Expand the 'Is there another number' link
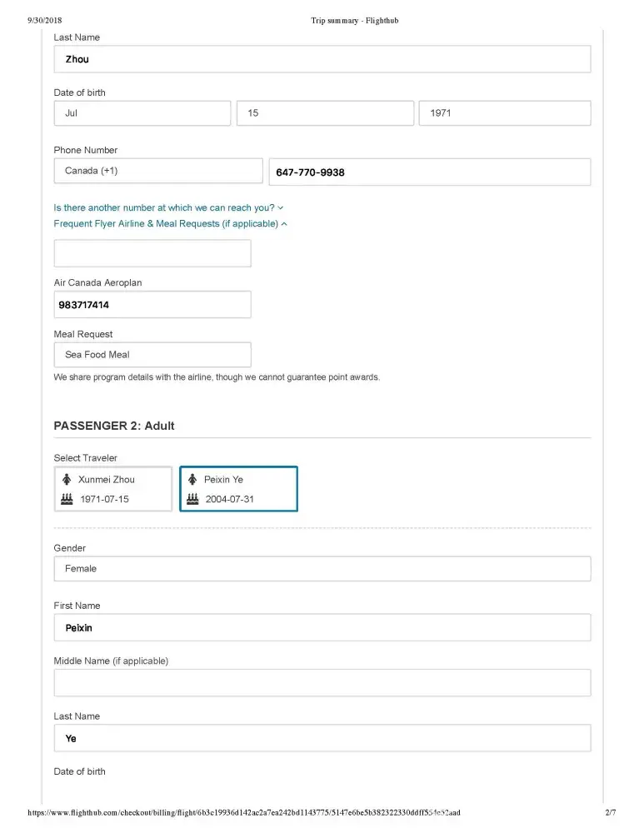This screenshot has height=833, width=644. pyautogui.click(x=168, y=207)
